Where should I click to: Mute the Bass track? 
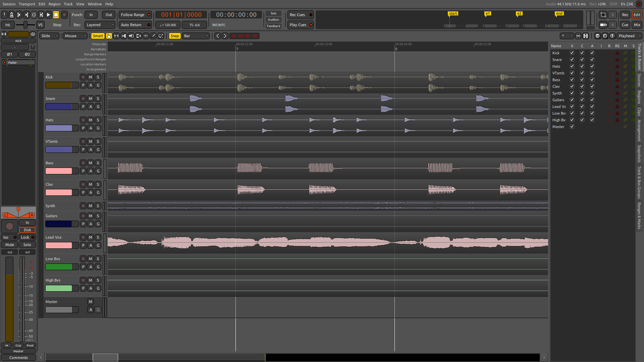[91, 163]
